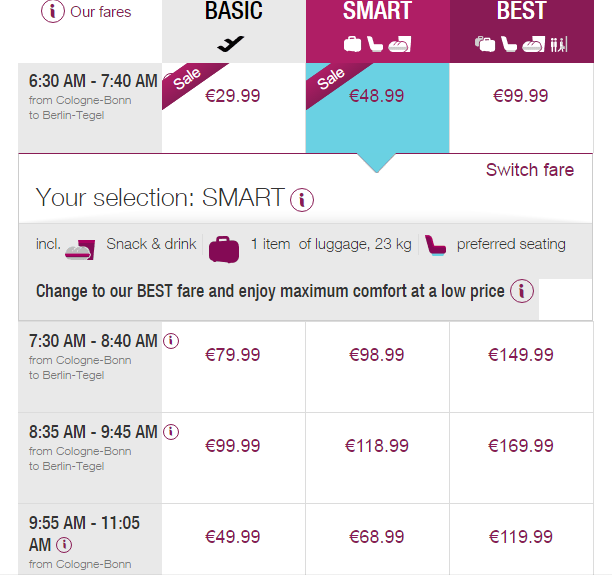Click info icon for 8:35 AM flight
Image resolution: width=612 pixels, height=575 pixels.
[x=171, y=432]
